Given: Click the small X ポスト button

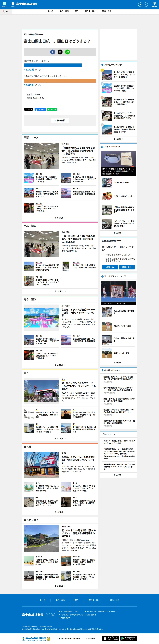Looking at the screenshot, I should [28, 110].
